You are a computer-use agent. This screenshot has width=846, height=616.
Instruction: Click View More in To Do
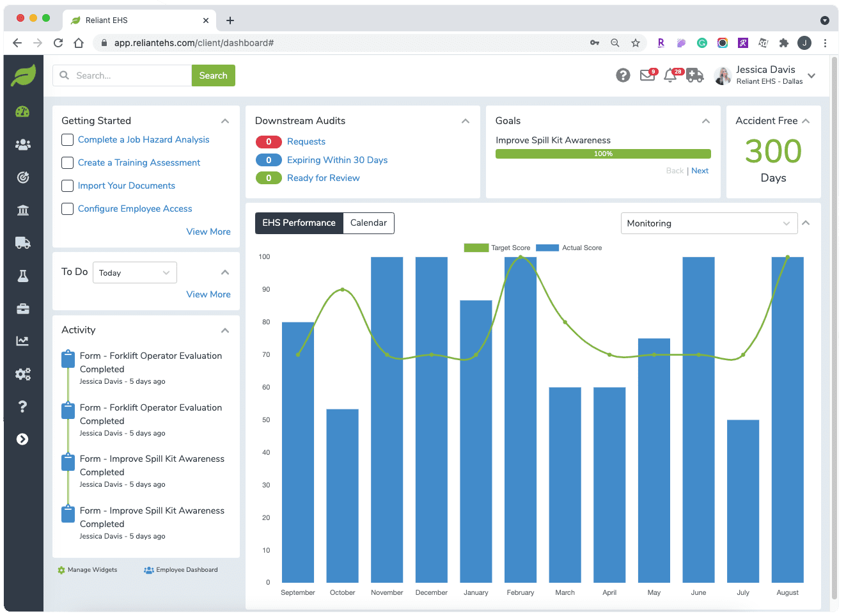208,294
